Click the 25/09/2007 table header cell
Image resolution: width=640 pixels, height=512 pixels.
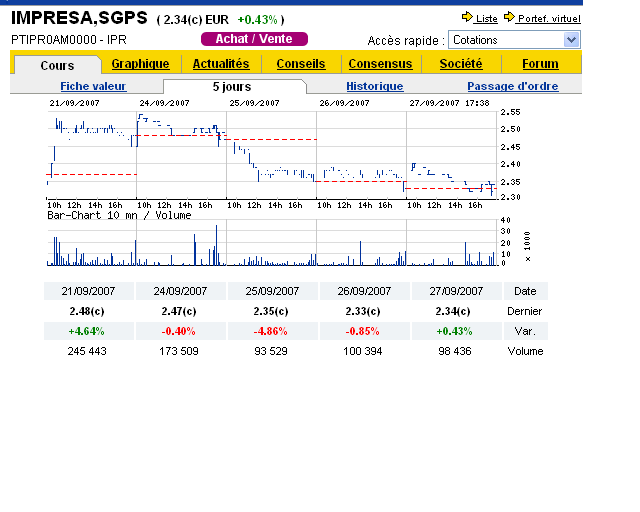(x=272, y=291)
